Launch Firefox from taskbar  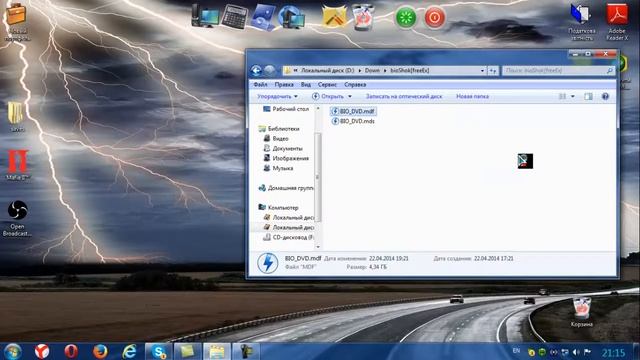(100, 351)
